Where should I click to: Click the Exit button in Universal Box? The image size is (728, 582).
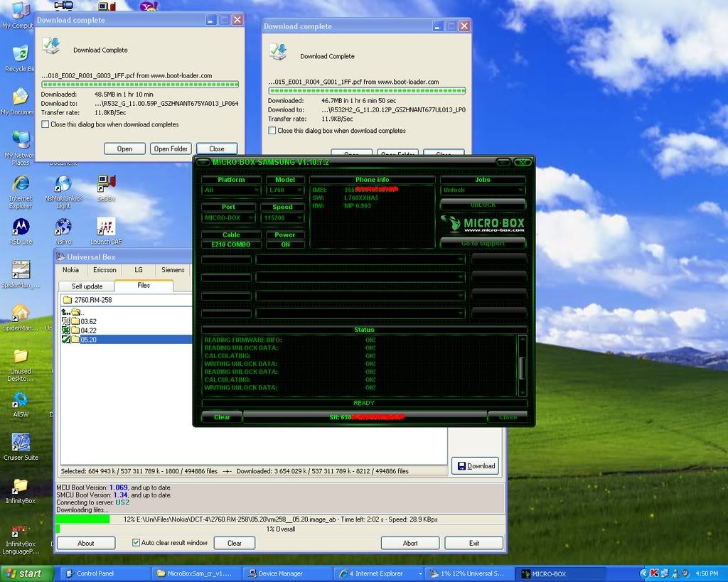(473, 543)
